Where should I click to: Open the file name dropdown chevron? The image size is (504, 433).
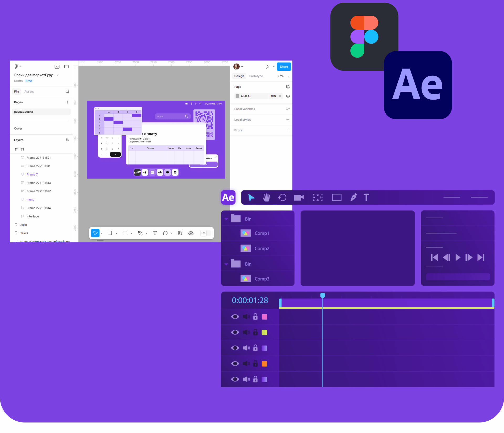point(57,75)
